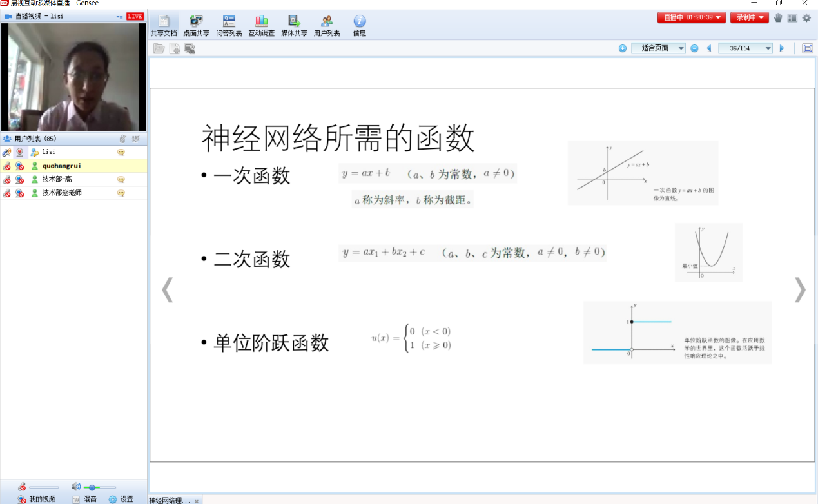Open the 录制中 recording dropdown
The image size is (818, 504).
click(750, 18)
